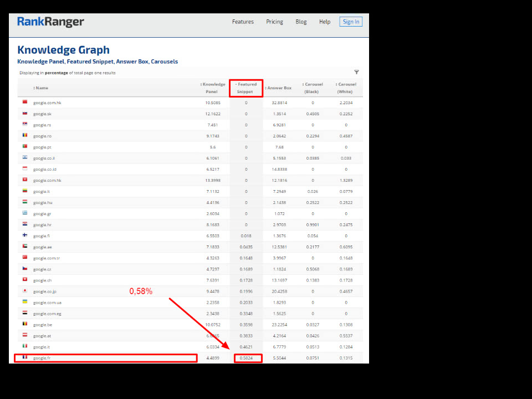
Task: Sort by Answer Box column header
Action: click(278, 88)
